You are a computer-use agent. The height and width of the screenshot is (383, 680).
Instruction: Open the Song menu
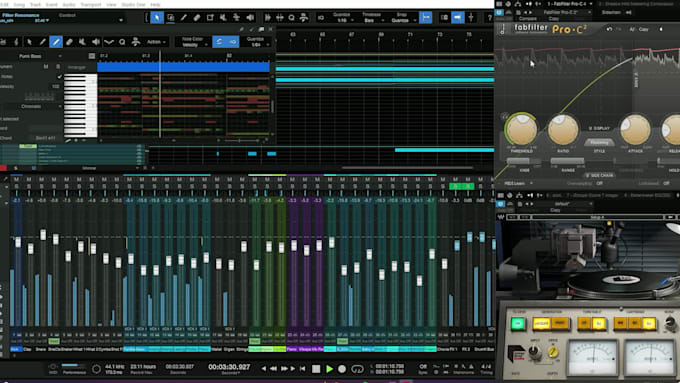[x=19, y=4]
